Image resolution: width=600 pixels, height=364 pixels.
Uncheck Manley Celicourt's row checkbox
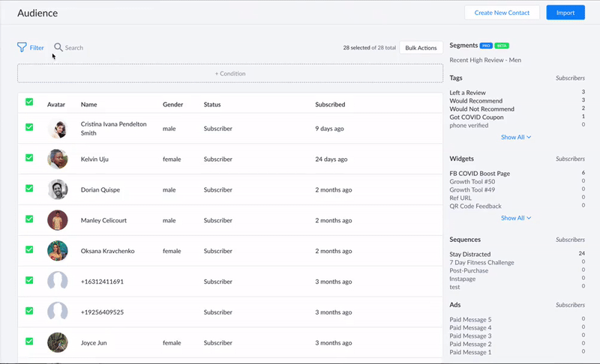coord(29,219)
